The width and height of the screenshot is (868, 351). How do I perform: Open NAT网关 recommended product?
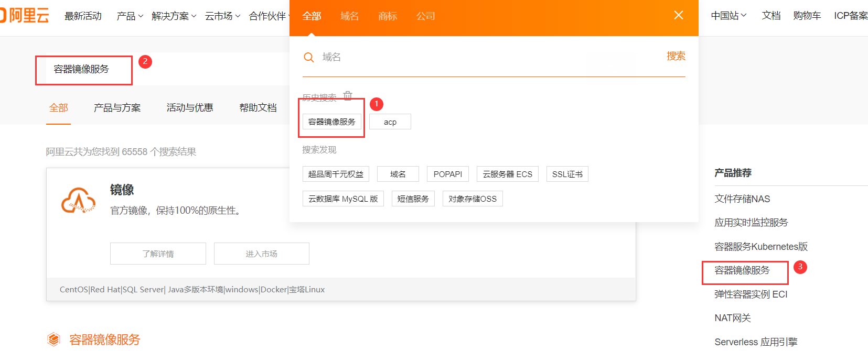coord(733,318)
